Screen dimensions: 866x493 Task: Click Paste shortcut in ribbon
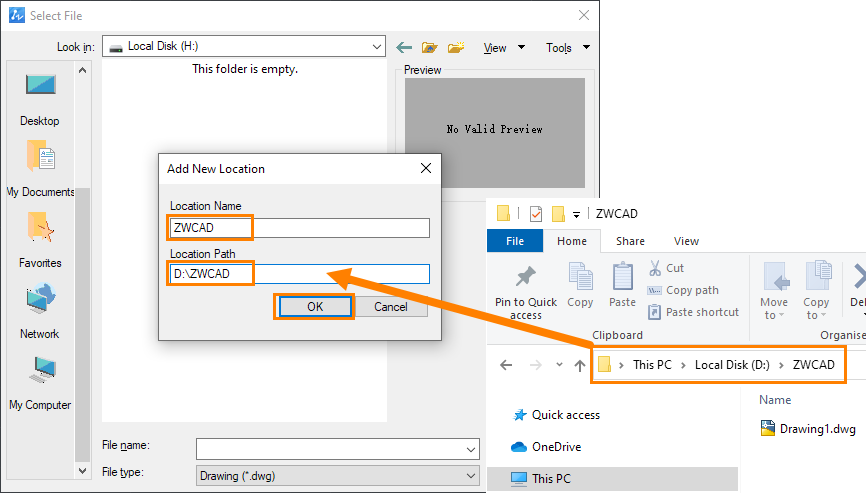(x=693, y=312)
